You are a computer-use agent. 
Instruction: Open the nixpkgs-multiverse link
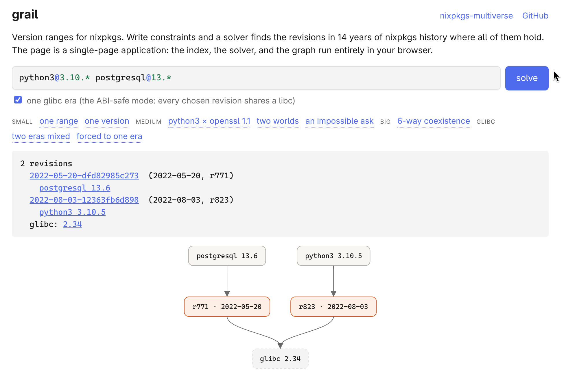476,16
